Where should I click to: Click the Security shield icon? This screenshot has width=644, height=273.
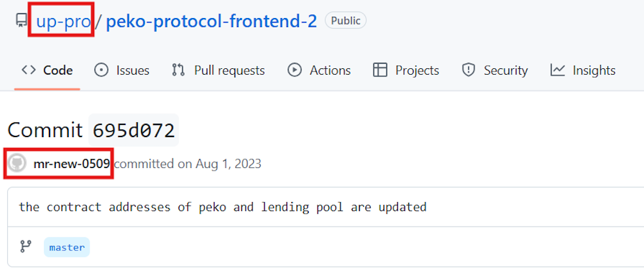click(x=468, y=70)
